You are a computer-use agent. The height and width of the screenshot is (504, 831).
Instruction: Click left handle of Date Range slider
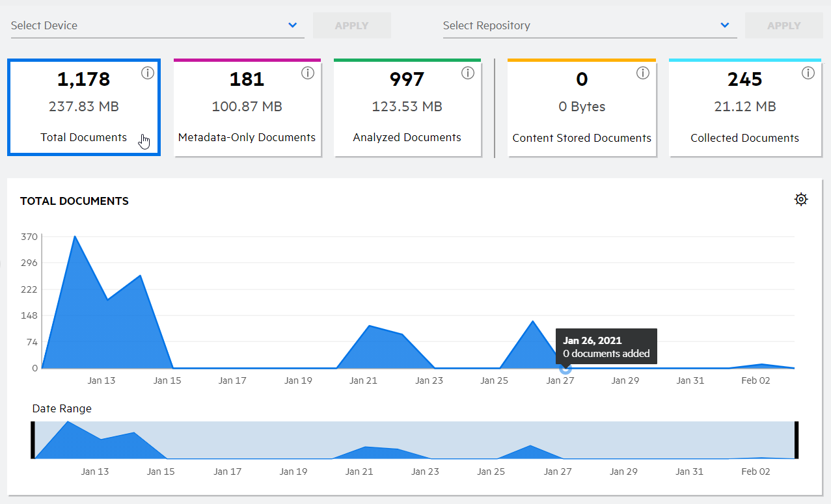(33, 440)
